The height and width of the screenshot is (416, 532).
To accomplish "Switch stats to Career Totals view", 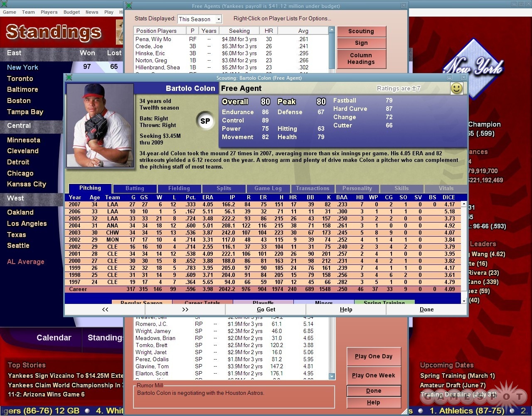I will click(202, 303).
